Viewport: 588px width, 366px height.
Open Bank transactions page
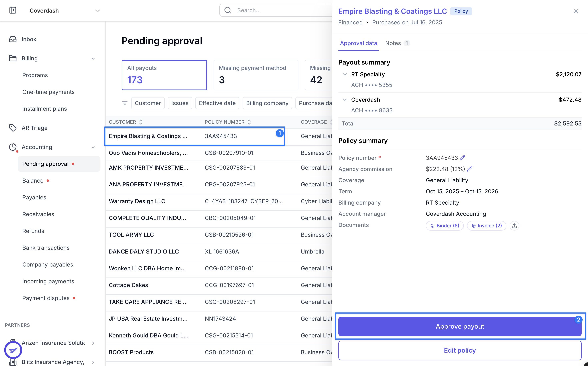pos(46,248)
